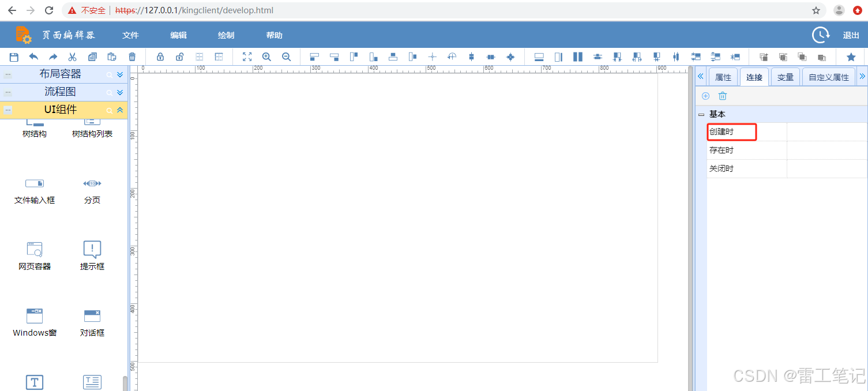The image size is (868, 391).
Task: Search within the UI组件 panel
Action: tap(109, 110)
